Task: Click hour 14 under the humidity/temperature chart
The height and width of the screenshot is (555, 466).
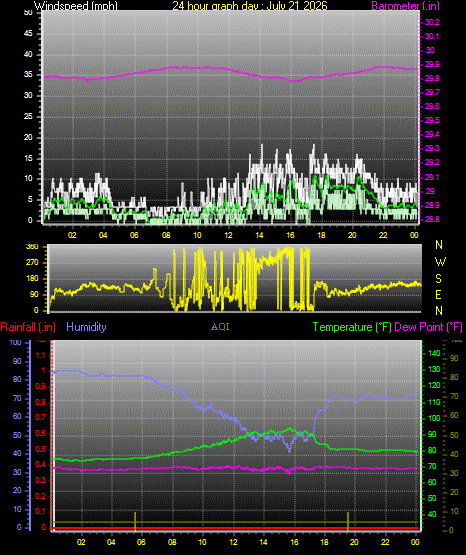Action: [263, 542]
